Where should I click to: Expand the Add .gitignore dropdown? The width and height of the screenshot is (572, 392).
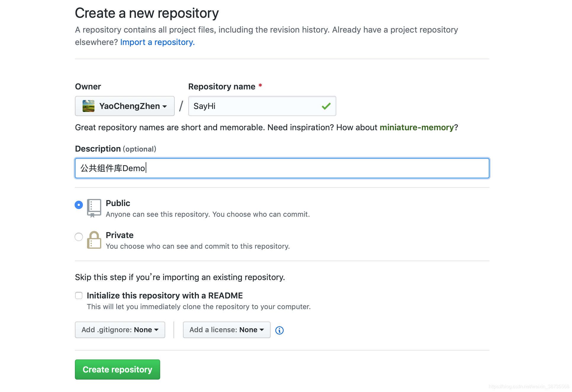pyautogui.click(x=120, y=330)
